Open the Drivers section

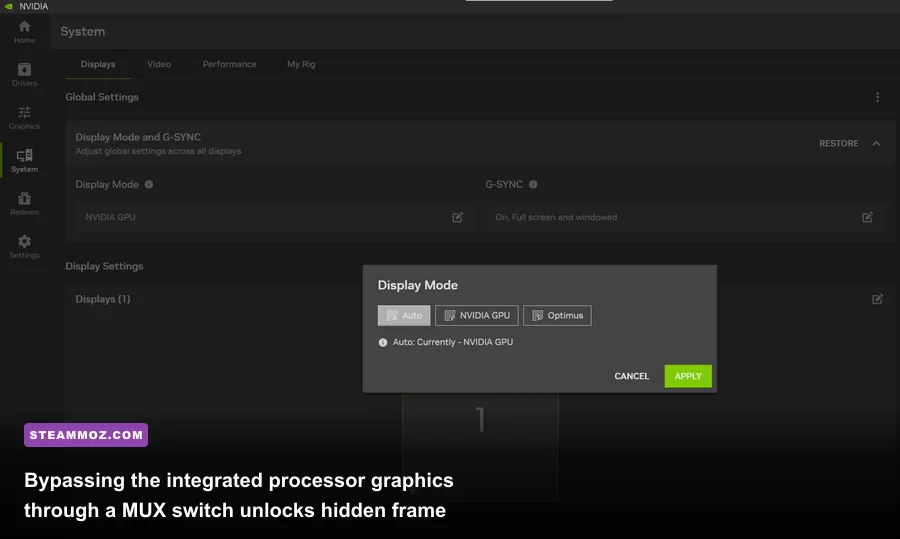click(24, 75)
